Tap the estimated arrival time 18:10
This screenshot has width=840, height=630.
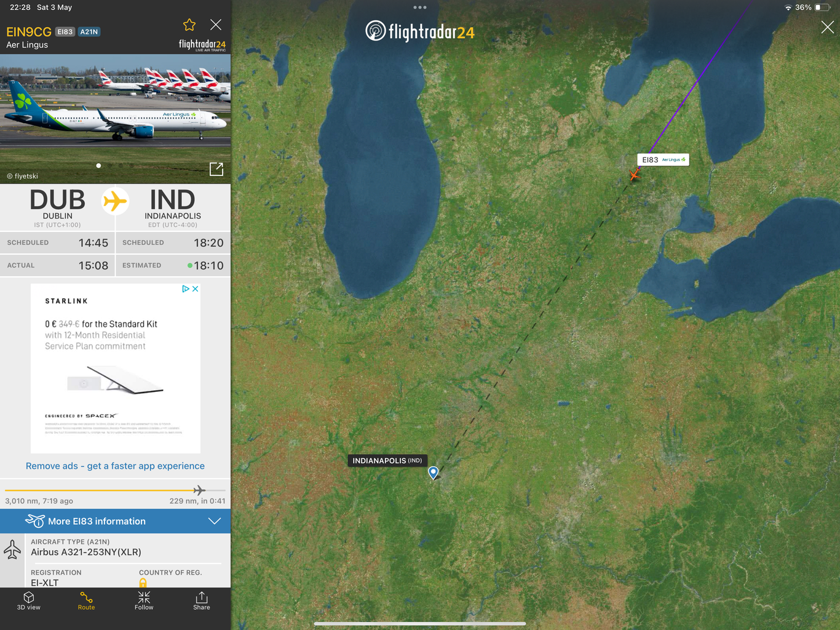pyautogui.click(x=208, y=266)
